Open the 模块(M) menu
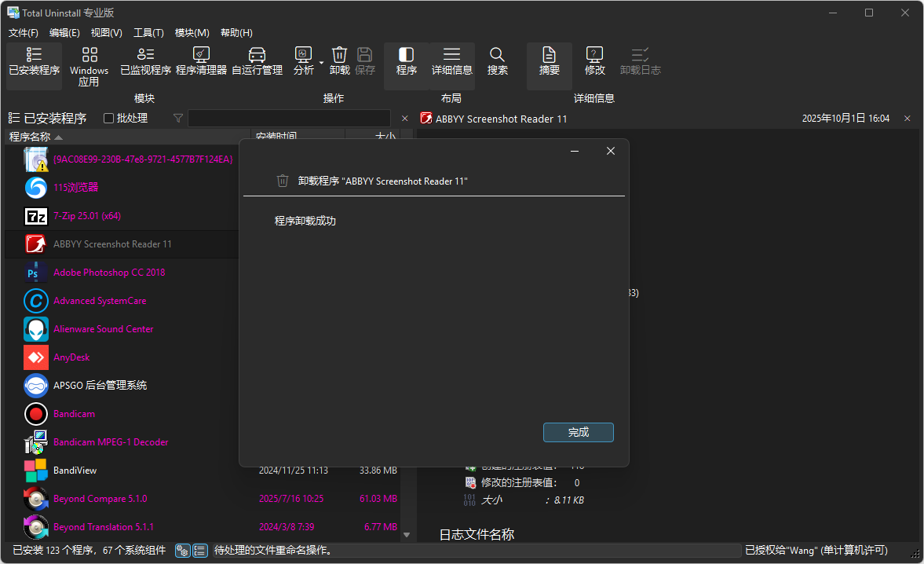The width and height of the screenshot is (924, 564). click(191, 33)
